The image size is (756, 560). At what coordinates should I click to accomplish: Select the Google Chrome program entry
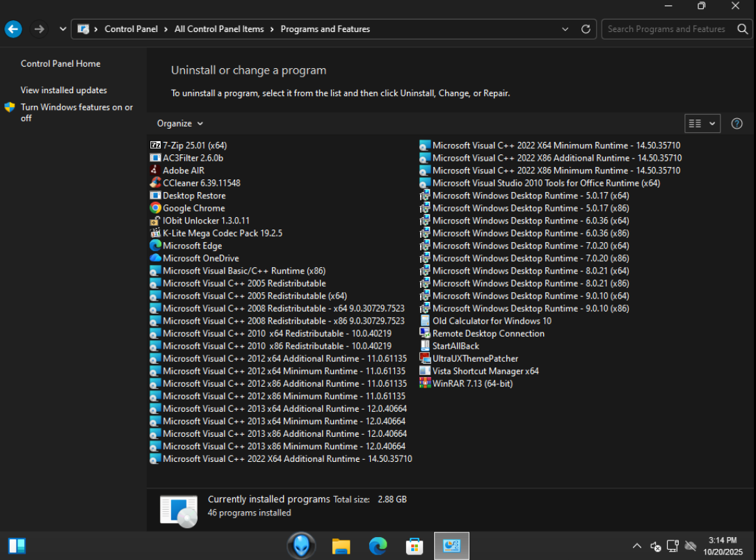193,208
